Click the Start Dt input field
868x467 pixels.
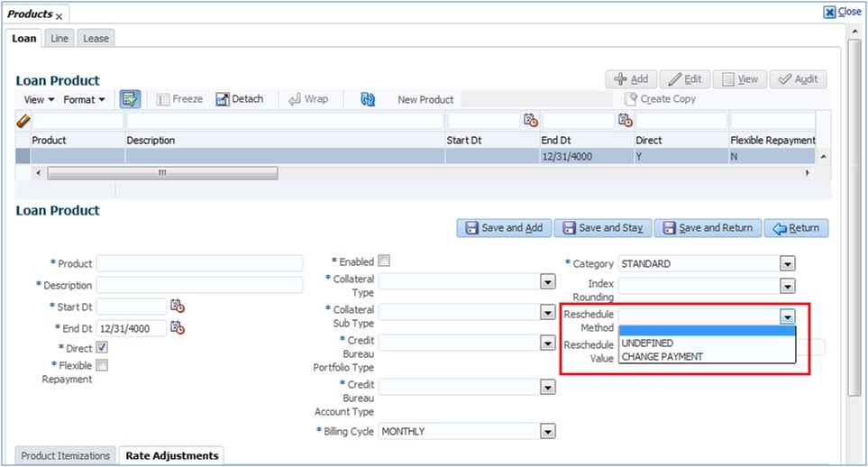click(132, 307)
